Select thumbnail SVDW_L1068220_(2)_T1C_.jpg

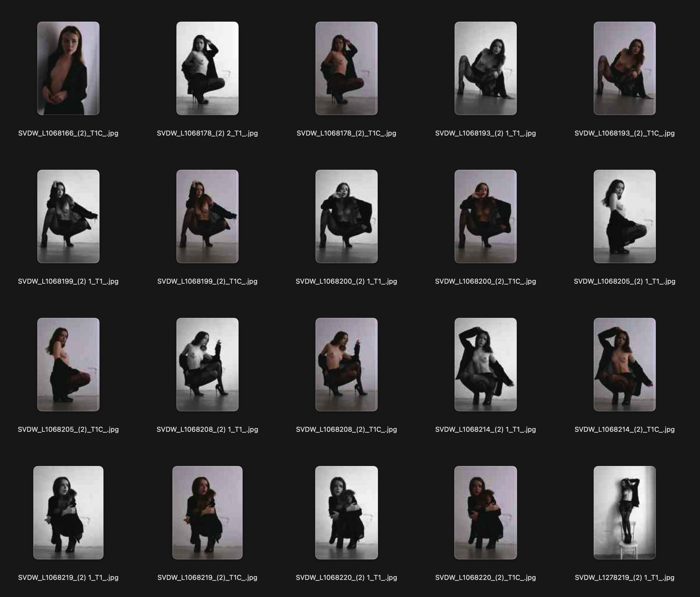tap(486, 513)
